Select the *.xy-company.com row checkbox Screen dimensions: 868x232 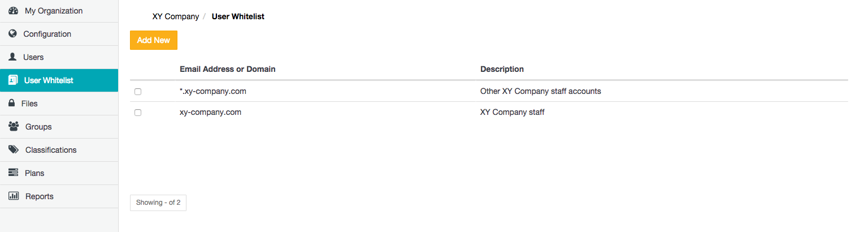tap(138, 92)
